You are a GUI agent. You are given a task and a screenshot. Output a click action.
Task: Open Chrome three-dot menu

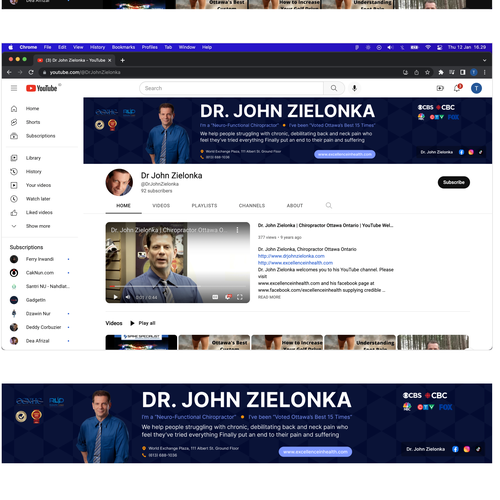[484, 72]
